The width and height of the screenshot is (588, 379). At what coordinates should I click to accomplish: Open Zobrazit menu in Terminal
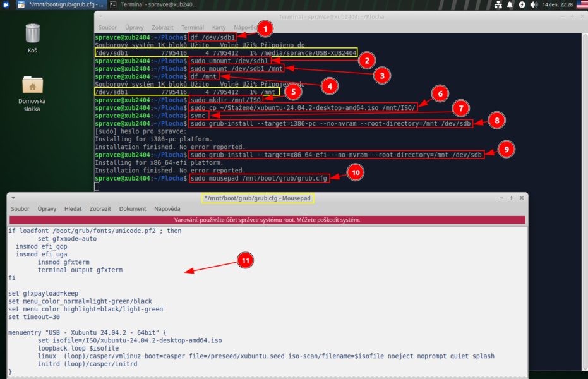pyautogui.click(x=162, y=27)
